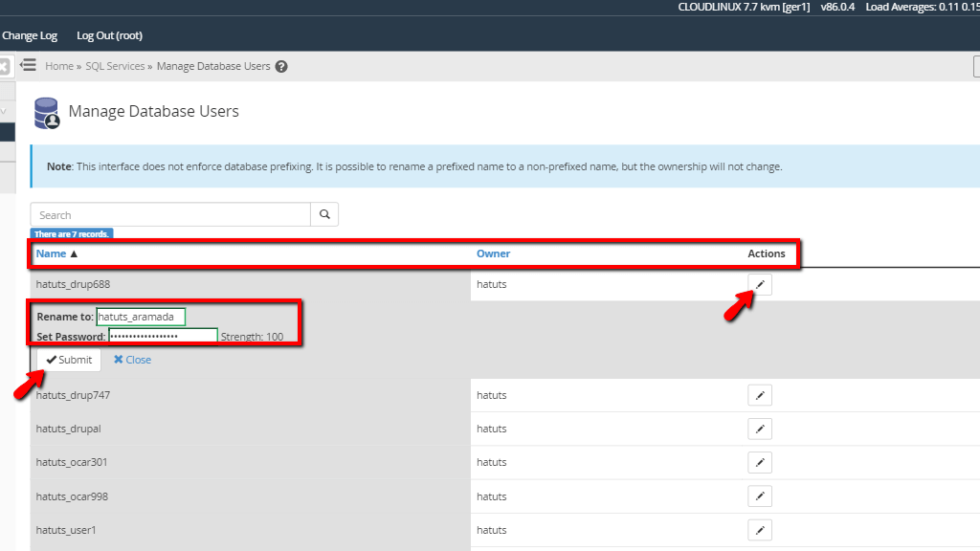Focus the Search input field
The height and width of the screenshot is (551, 980).
(x=170, y=214)
